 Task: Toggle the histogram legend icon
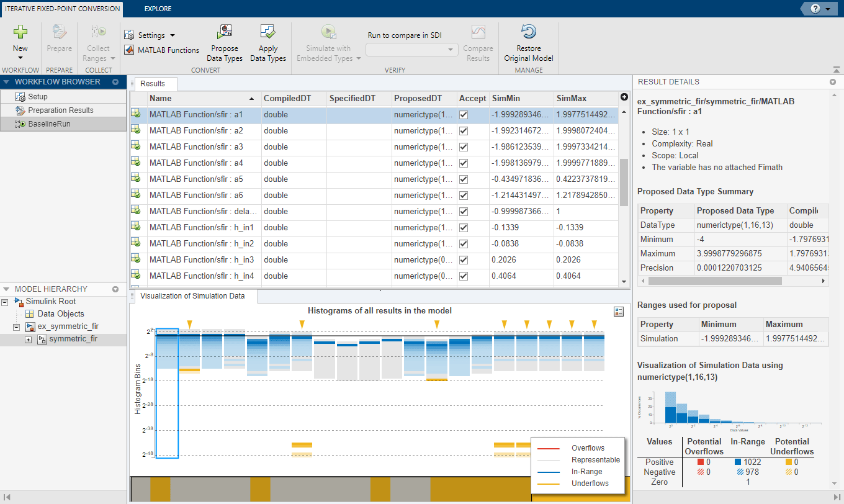618,312
